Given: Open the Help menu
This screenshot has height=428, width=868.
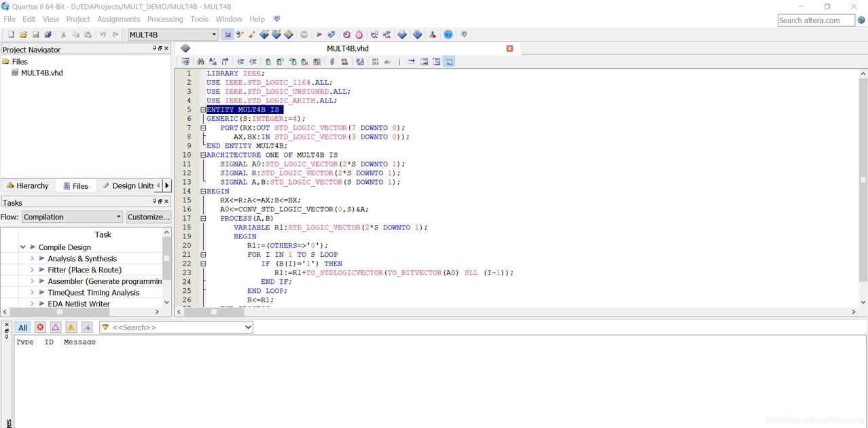Looking at the screenshot, I should [x=257, y=19].
